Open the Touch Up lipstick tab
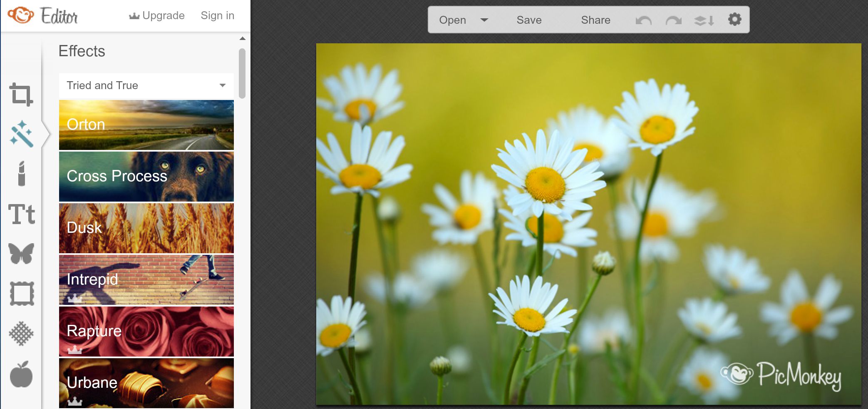868x409 pixels. 22,173
